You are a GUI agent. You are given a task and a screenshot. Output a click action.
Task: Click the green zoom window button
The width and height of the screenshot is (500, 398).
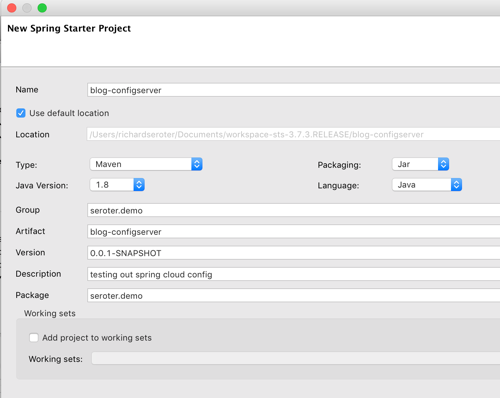(x=42, y=8)
